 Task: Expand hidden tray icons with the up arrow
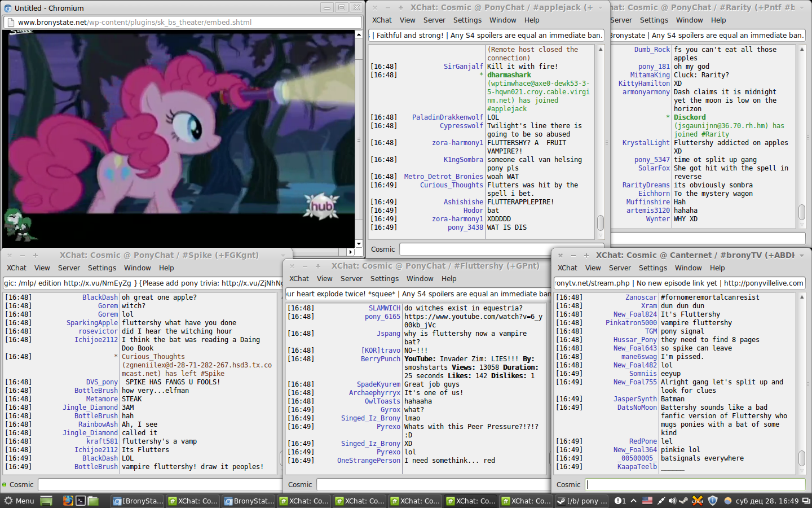[634, 501]
